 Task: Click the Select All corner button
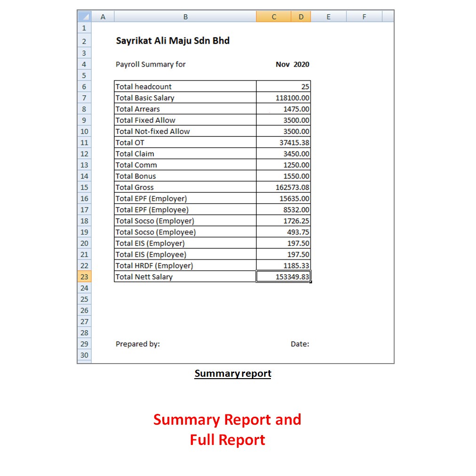tap(84, 16)
